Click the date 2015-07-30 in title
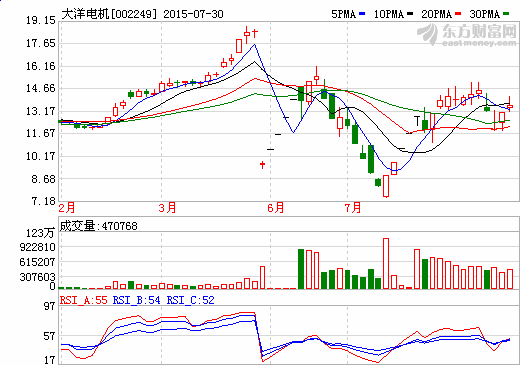 (193, 14)
